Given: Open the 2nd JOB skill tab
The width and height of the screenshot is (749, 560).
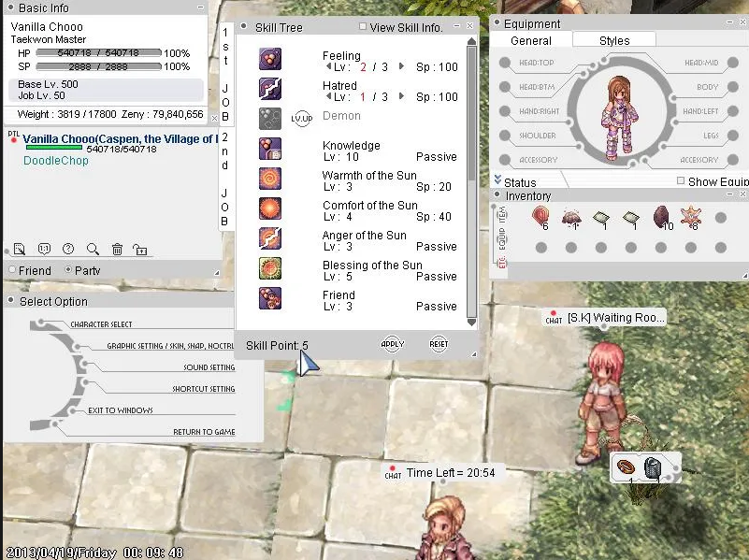Looking at the screenshot, I should 225,178.
